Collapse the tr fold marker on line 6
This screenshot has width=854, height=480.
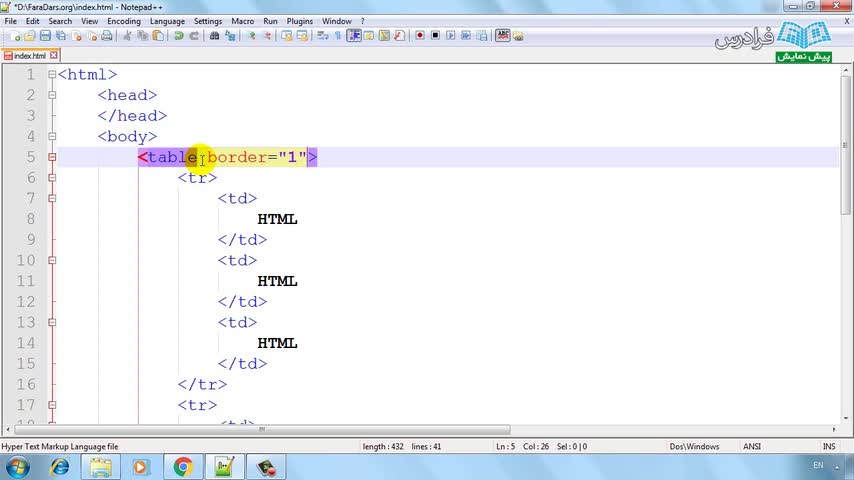tap(52, 178)
